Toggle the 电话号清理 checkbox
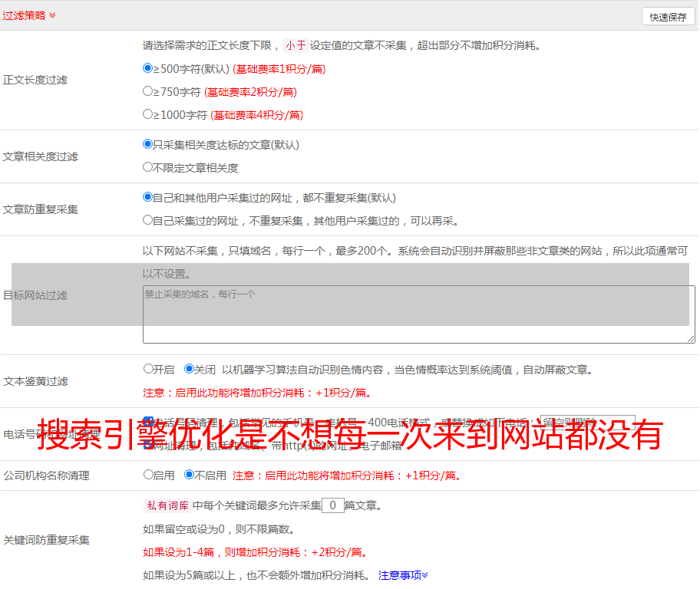Screen dimensions: 700x589 point(149,421)
